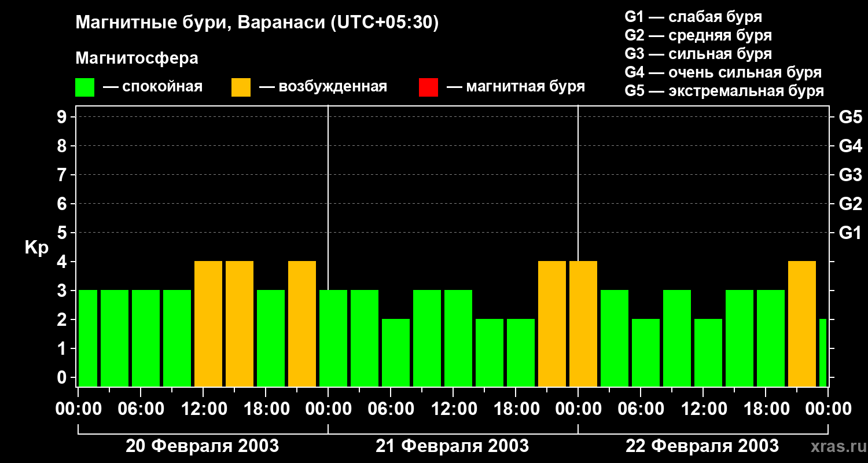Select the green bar crossing midnight into 21 February
Viewport: 868px width, 463px height.
point(333,339)
